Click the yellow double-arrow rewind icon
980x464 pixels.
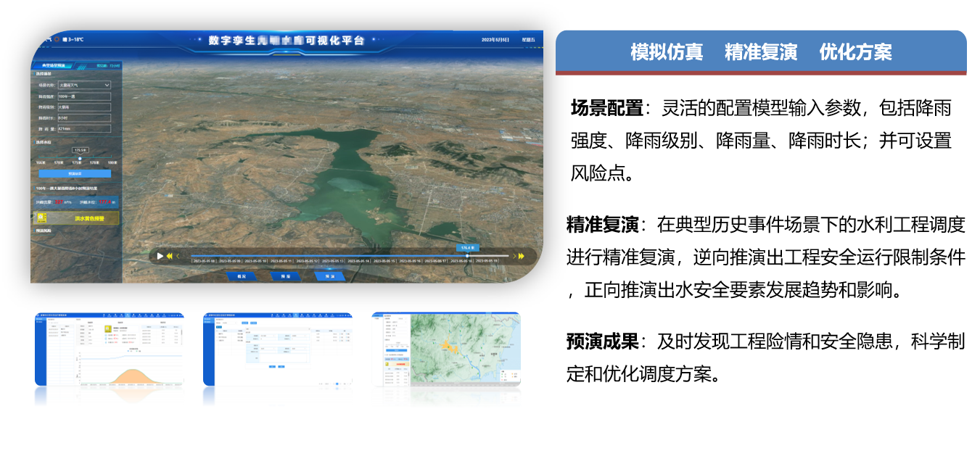tap(169, 256)
